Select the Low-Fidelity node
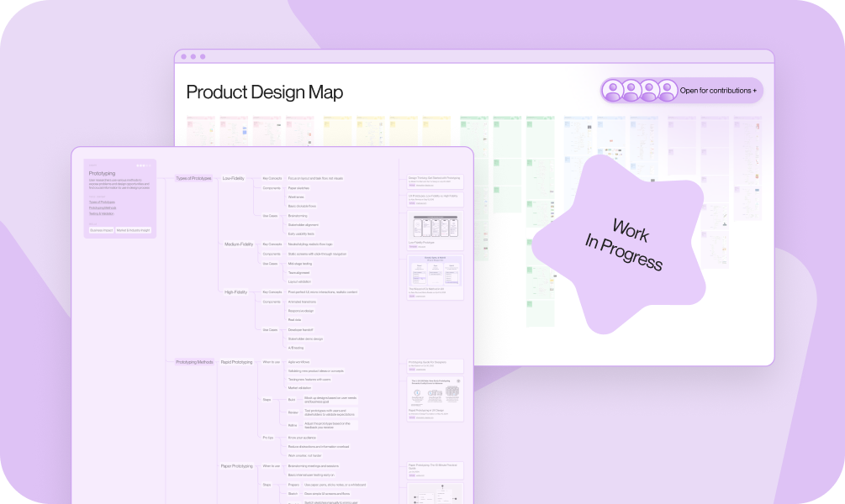 point(234,178)
